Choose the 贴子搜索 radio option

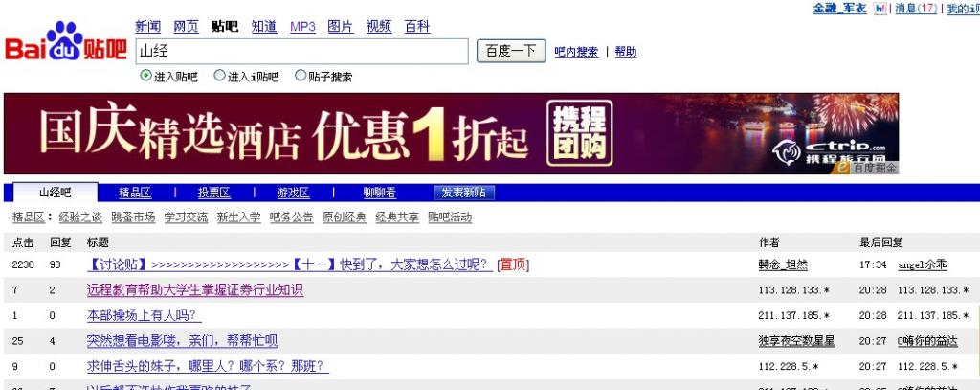point(301,76)
